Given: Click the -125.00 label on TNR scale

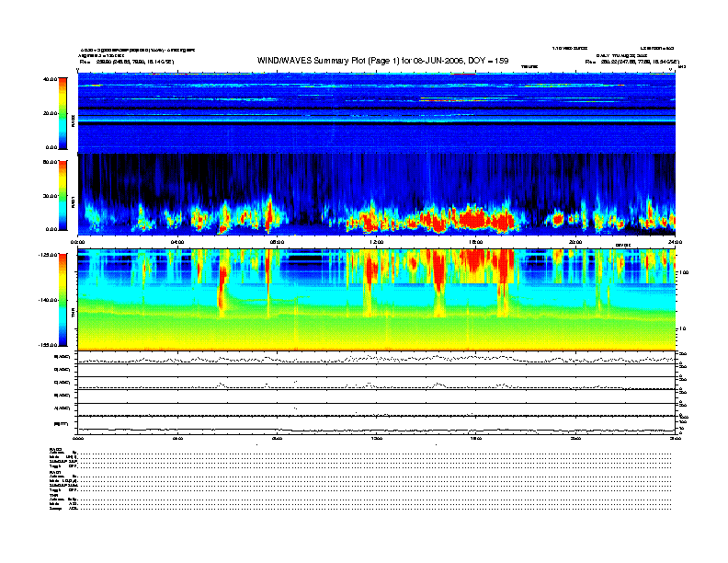Looking at the screenshot, I should point(48,255).
